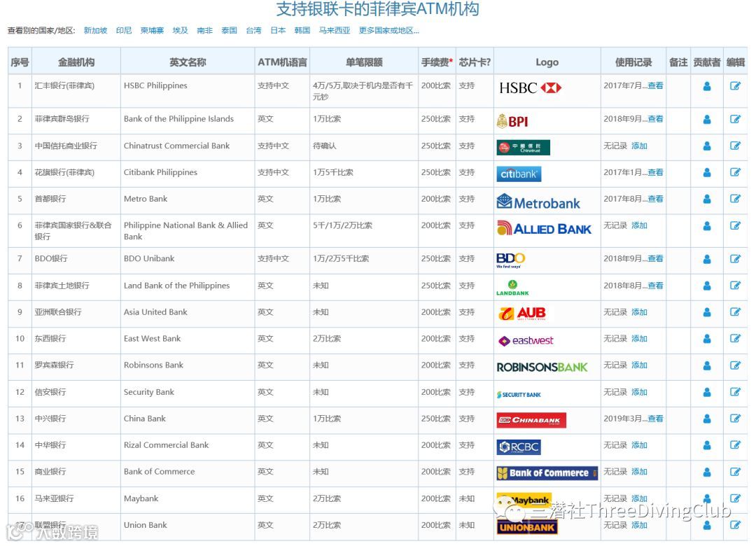Edit the Robinsons Bank entry
This screenshot has height=546, width=756.
(x=735, y=365)
